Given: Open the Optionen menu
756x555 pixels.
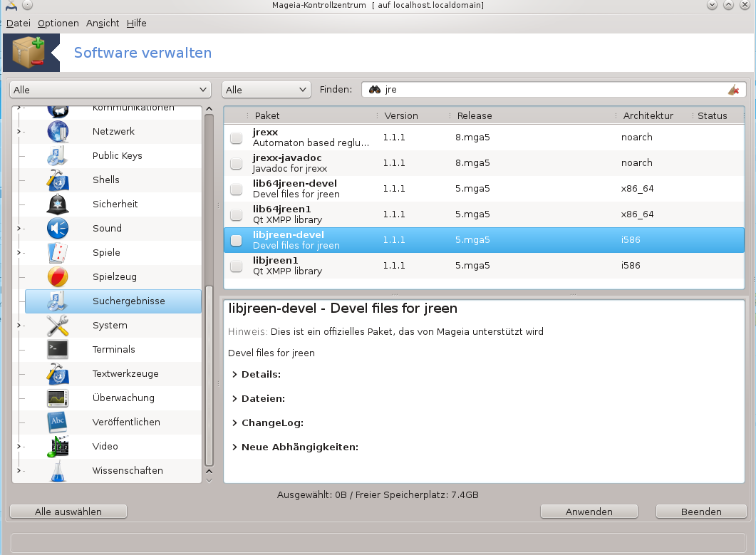Looking at the screenshot, I should click(x=58, y=23).
